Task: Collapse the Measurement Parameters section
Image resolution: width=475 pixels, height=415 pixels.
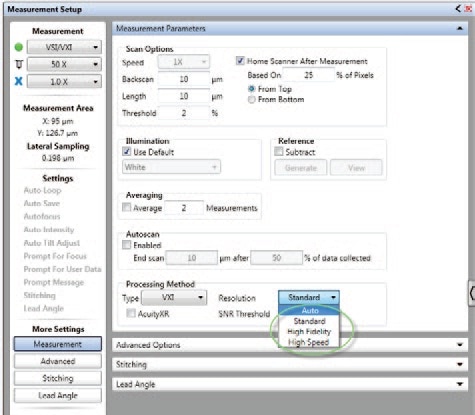Action: click(460, 29)
